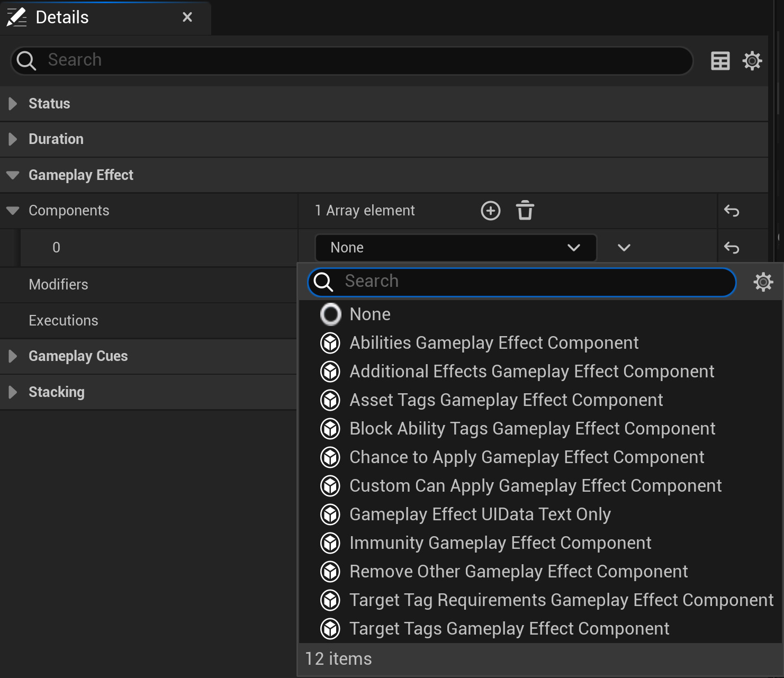Select Additional Effects Gameplay Effect Component

pyautogui.click(x=540, y=372)
